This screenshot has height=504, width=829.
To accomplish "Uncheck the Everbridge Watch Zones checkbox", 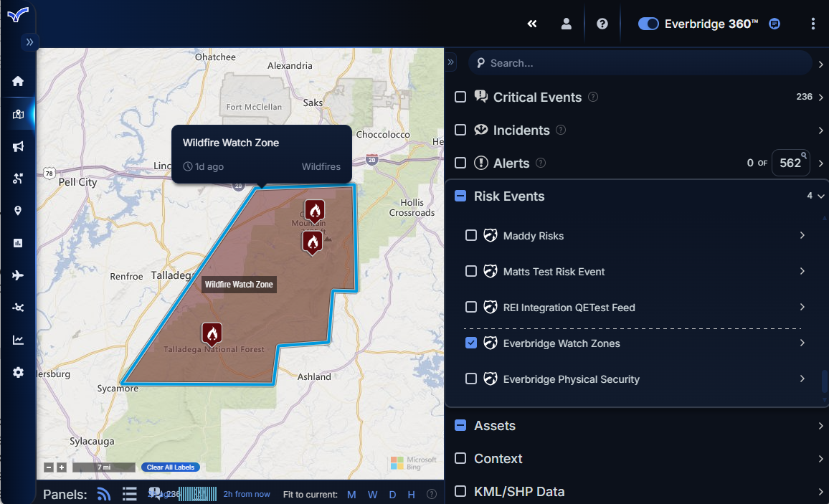I will 471,343.
